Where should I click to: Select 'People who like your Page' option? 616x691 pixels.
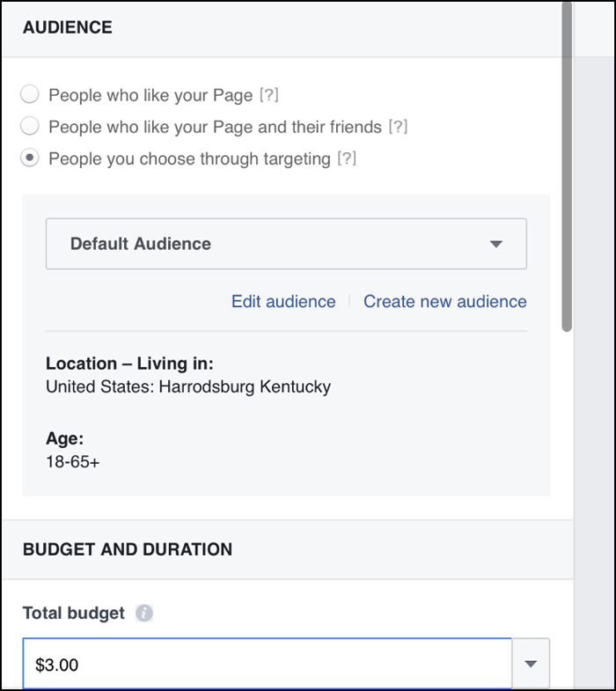(30, 94)
